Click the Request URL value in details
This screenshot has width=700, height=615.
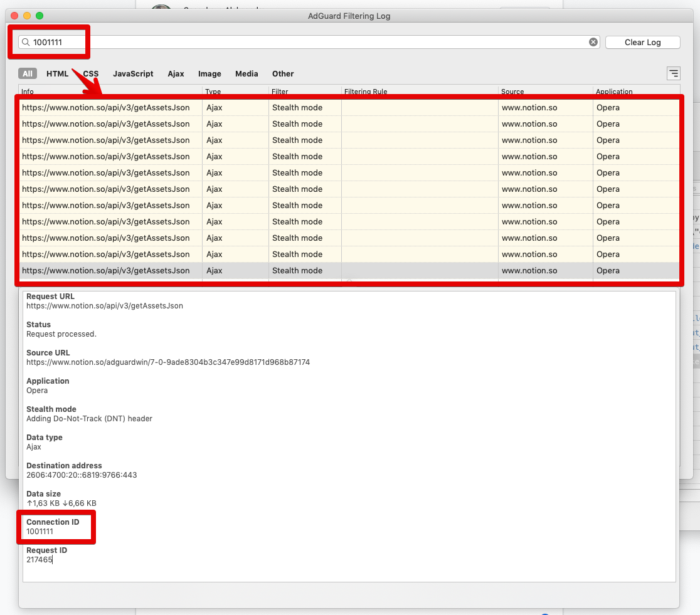(x=105, y=306)
